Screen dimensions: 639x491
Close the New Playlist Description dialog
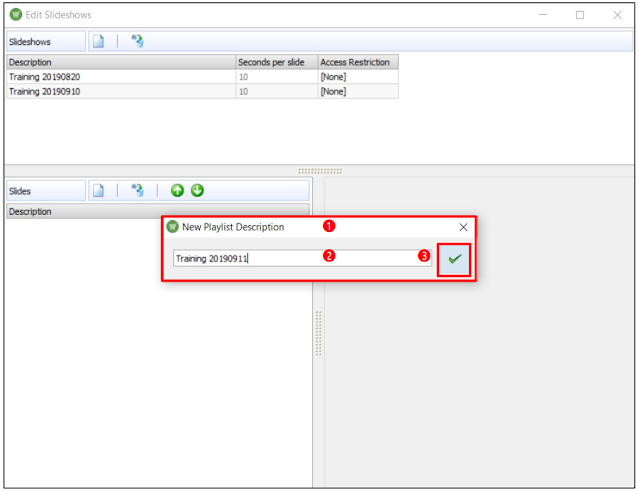[x=463, y=227]
